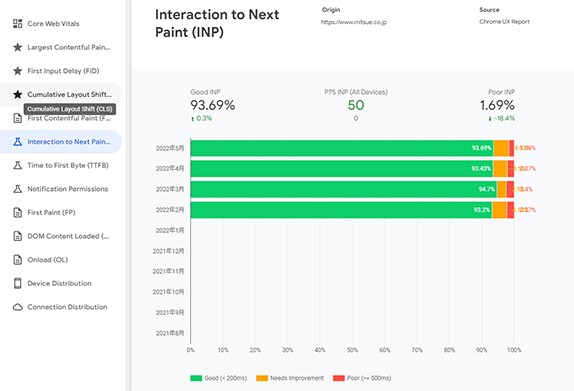
Task: Open the Time to First Byte (TTFB) report
Action: click(61, 165)
